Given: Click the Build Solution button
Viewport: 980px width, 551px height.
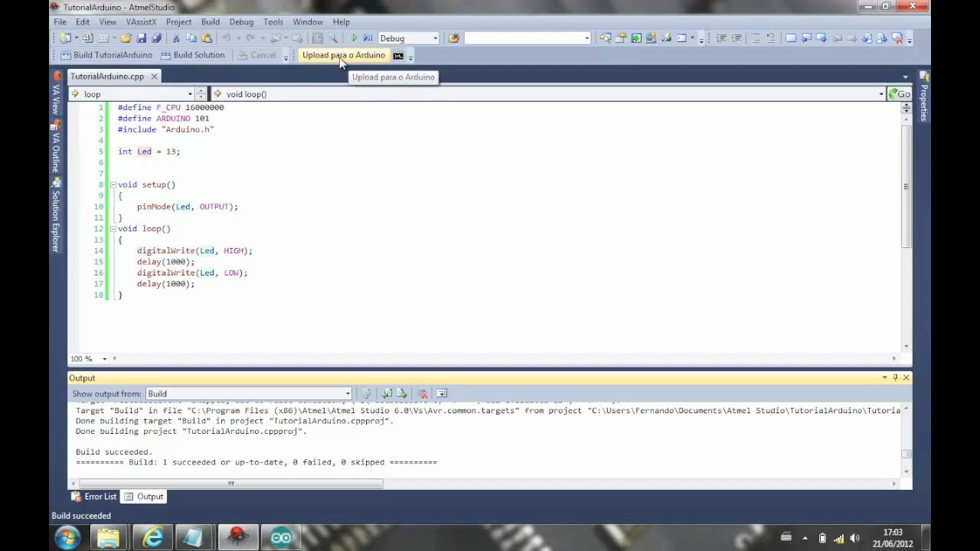Looking at the screenshot, I should point(193,55).
